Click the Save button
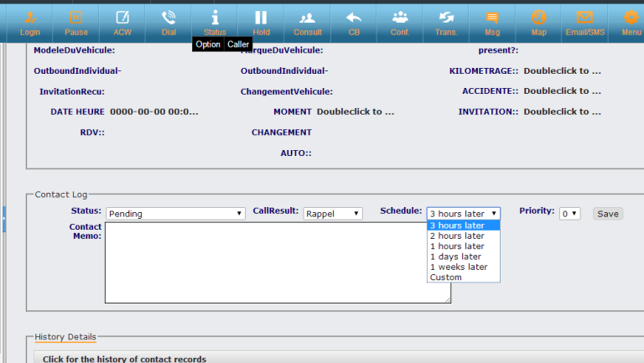This screenshot has height=363, width=644. pyautogui.click(x=607, y=214)
